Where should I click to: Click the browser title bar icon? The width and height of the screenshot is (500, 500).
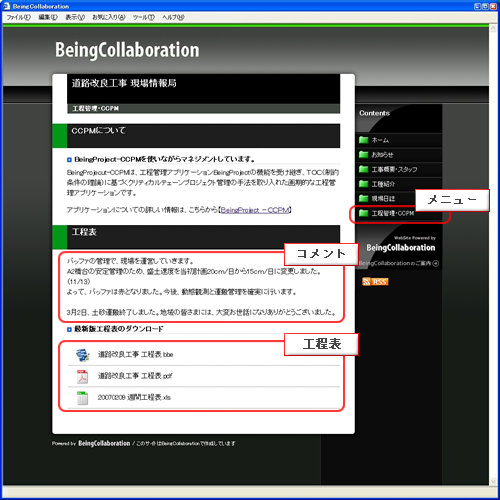click(x=7, y=6)
